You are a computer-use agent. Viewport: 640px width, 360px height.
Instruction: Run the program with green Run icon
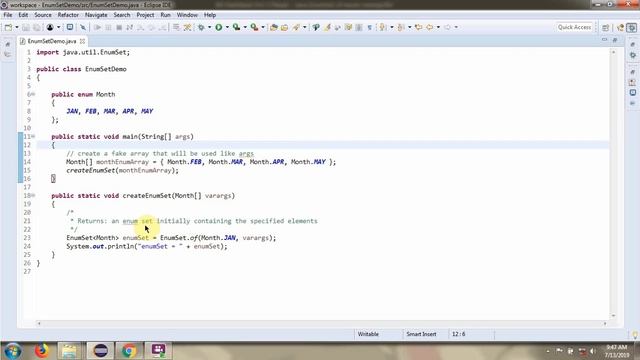(x=219, y=27)
